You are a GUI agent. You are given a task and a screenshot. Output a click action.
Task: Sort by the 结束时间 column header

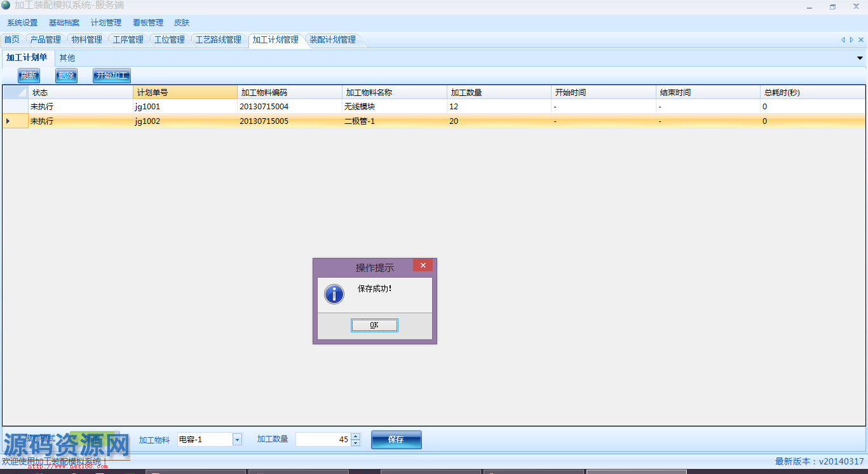click(708, 92)
